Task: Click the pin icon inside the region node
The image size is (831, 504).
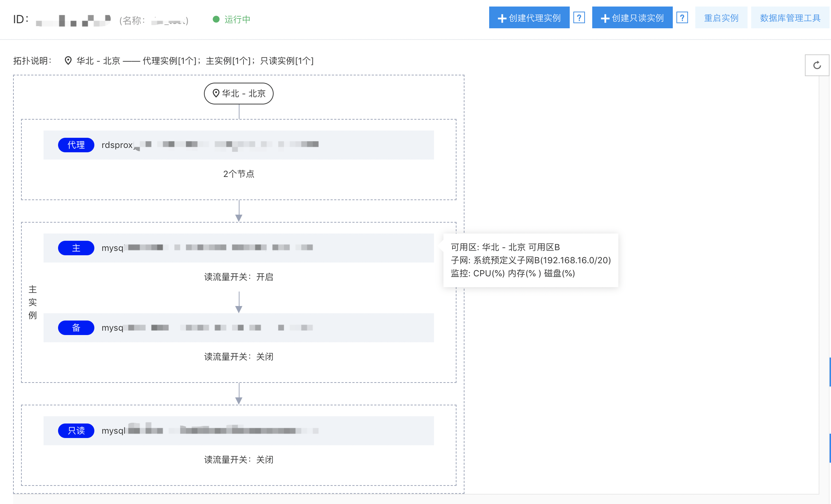Action: pos(216,94)
